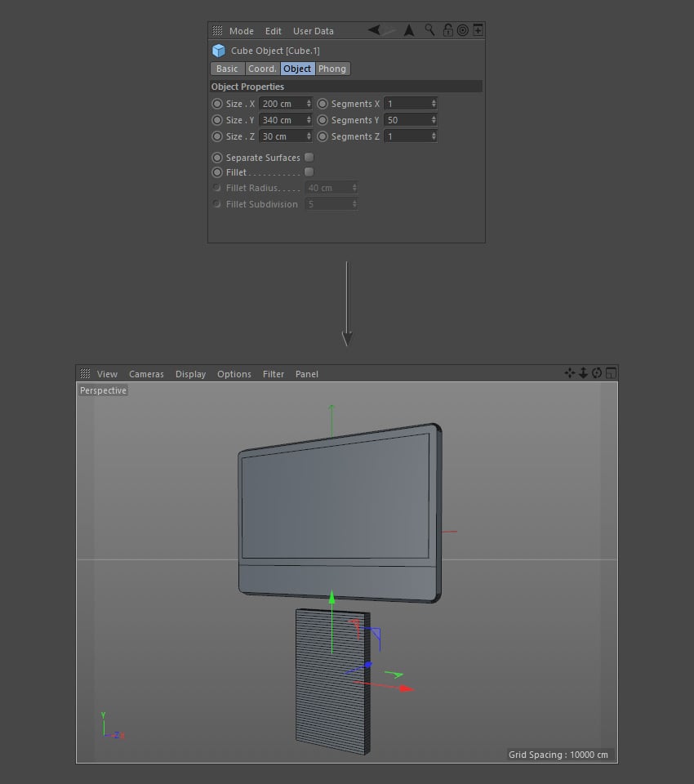Navigate back with the Attribute Manager arrow

375,30
